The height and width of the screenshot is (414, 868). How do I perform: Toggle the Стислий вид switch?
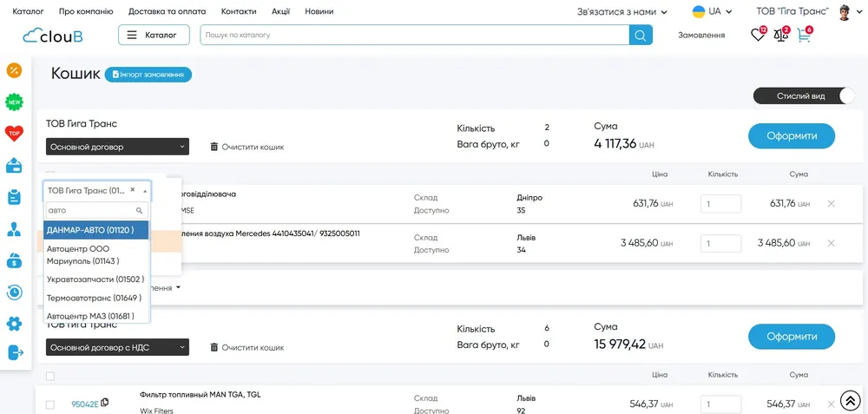(804, 95)
